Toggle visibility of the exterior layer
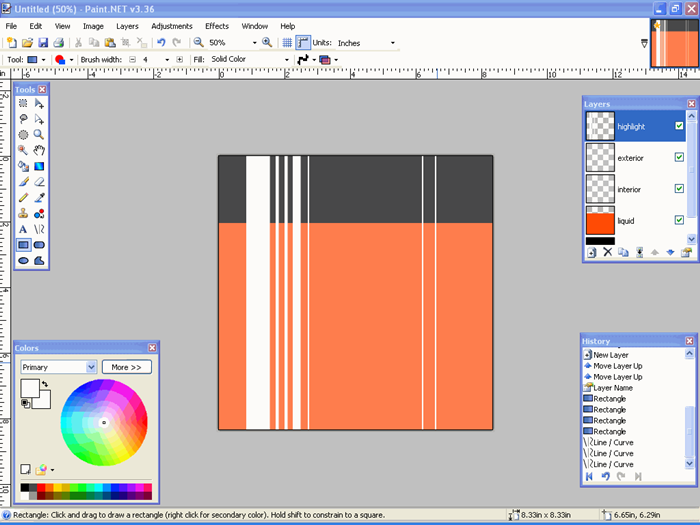This screenshot has height=525, width=700. pos(679,158)
